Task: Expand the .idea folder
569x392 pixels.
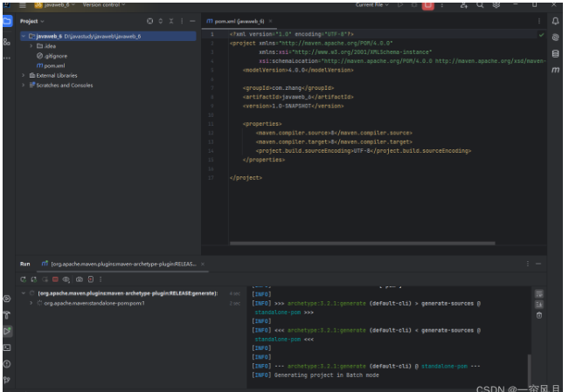Action: coord(31,45)
